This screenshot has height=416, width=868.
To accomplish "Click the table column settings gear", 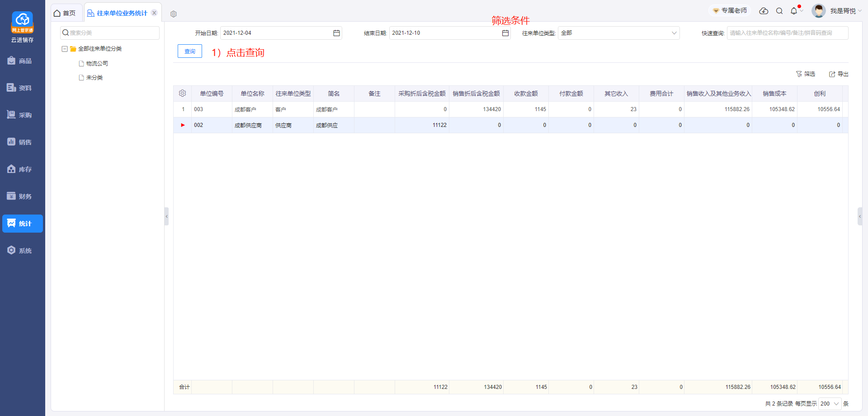I will 183,93.
